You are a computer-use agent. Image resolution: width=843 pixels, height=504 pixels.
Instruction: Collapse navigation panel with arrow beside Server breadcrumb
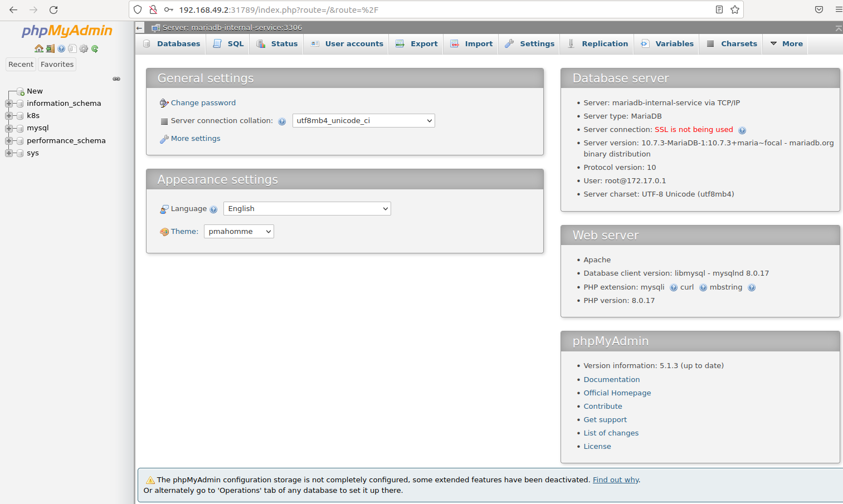tap(139, 27)
